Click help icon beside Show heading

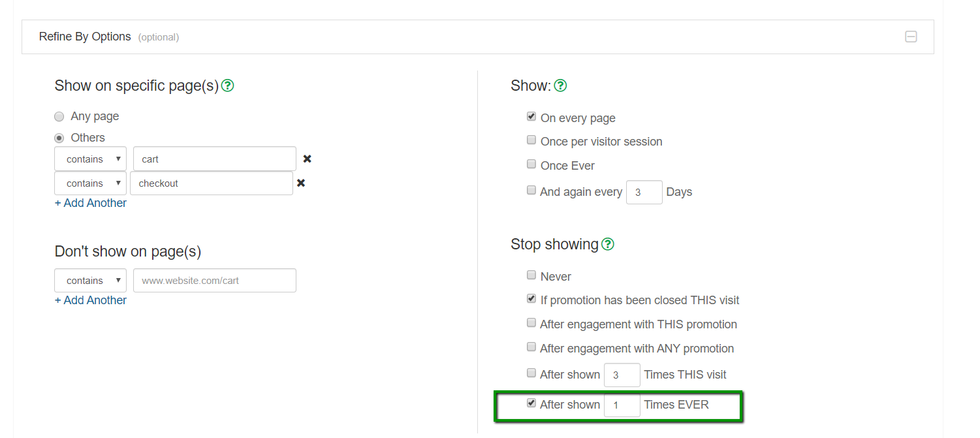click(x=560, y=86)
